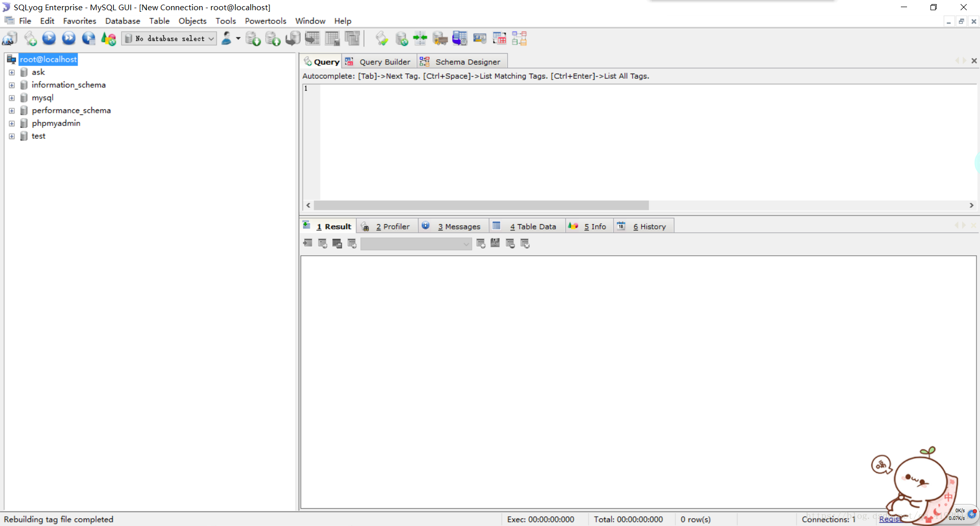980x526 pixels.
Task: Click the import external data icon
Action: (253, 38)
